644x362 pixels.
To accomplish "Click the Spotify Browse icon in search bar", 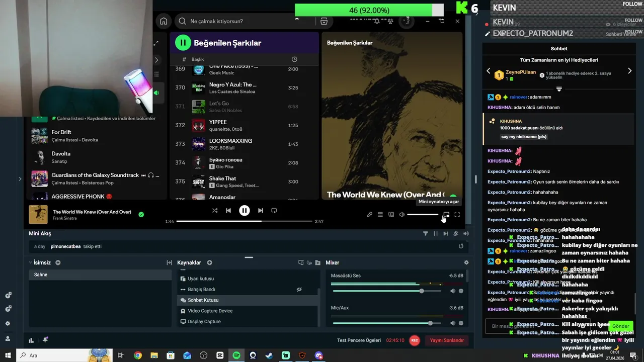I will 324,21.
